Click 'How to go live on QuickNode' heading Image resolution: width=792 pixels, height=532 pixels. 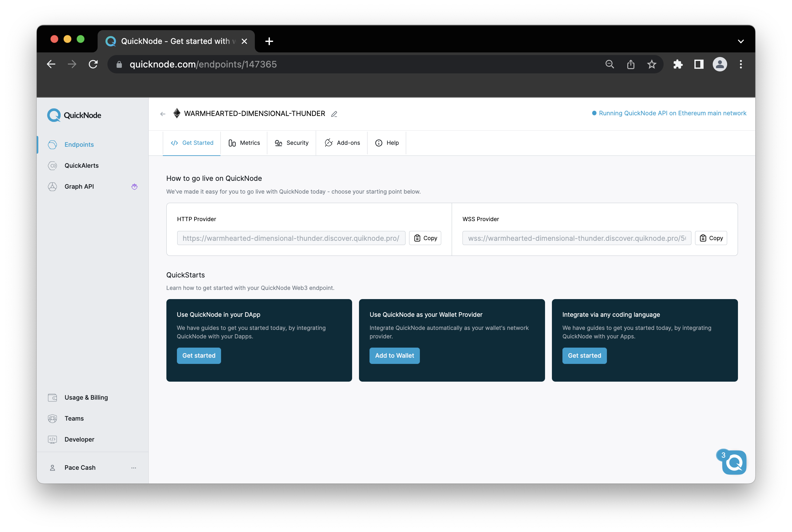pos(214,179)
